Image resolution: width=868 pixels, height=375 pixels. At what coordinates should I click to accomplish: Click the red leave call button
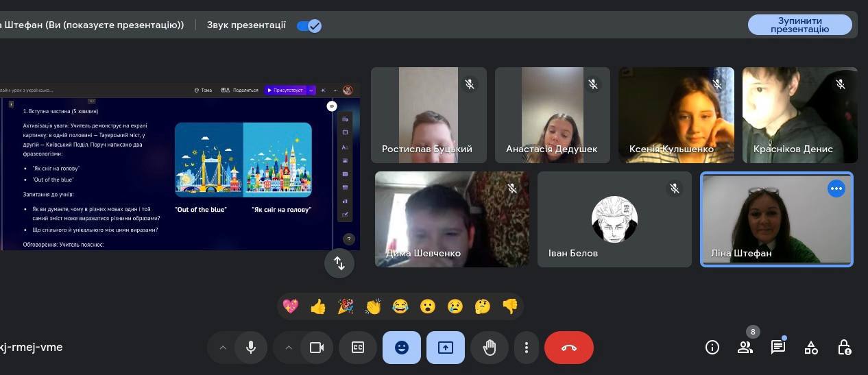pos(568,348)
